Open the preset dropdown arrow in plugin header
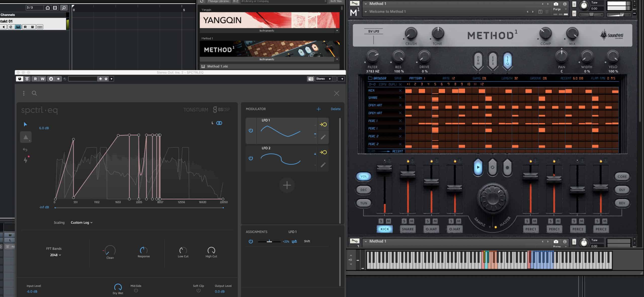The width and height of the screenshot is (644, 297). coord(111,79)
